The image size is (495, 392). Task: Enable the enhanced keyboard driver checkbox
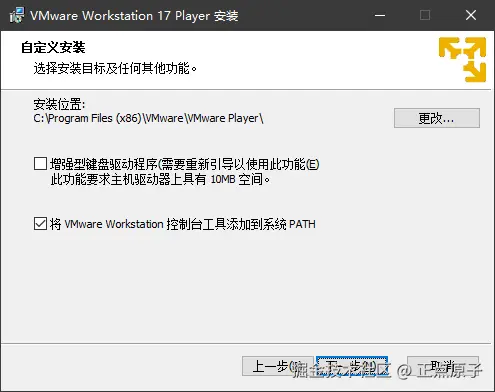(40, 164)
